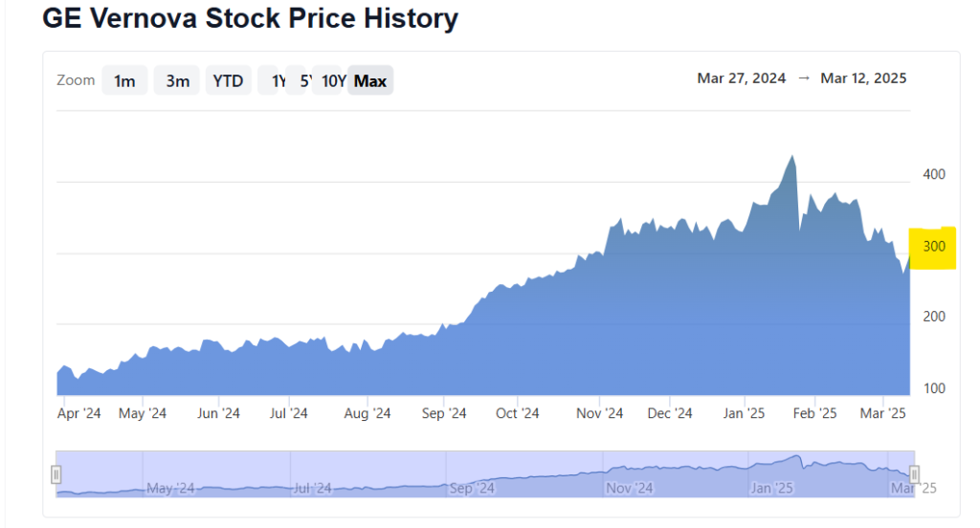
Task: Switch chart to YTD range
Action: [228, 80]
